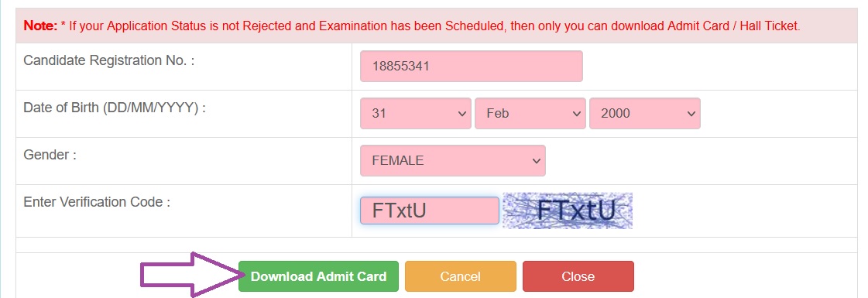The width and height of the screenshot is (868, 298).
Task: Click the Gender label text
Action: click(50, 155)
